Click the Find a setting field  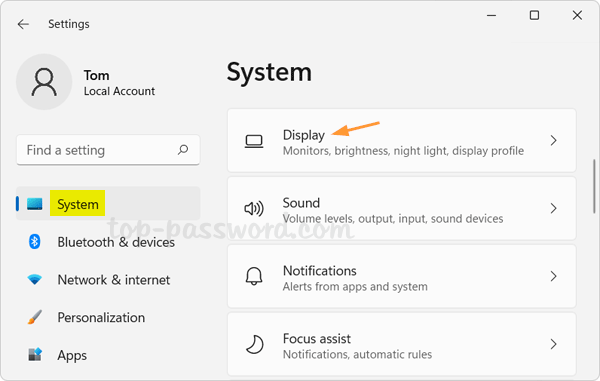108,150
